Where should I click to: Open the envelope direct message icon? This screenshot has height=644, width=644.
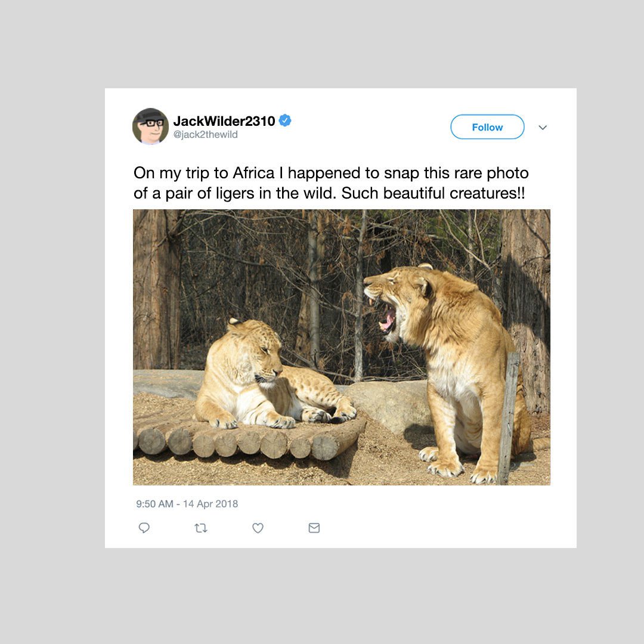point(314,528)
